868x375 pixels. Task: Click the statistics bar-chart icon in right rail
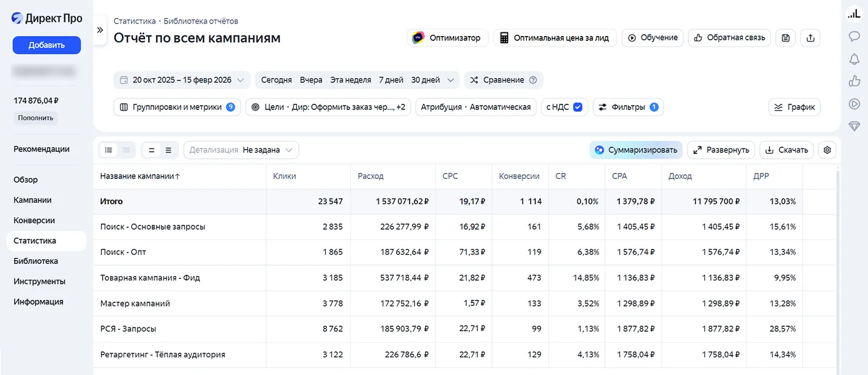[854, 13]
